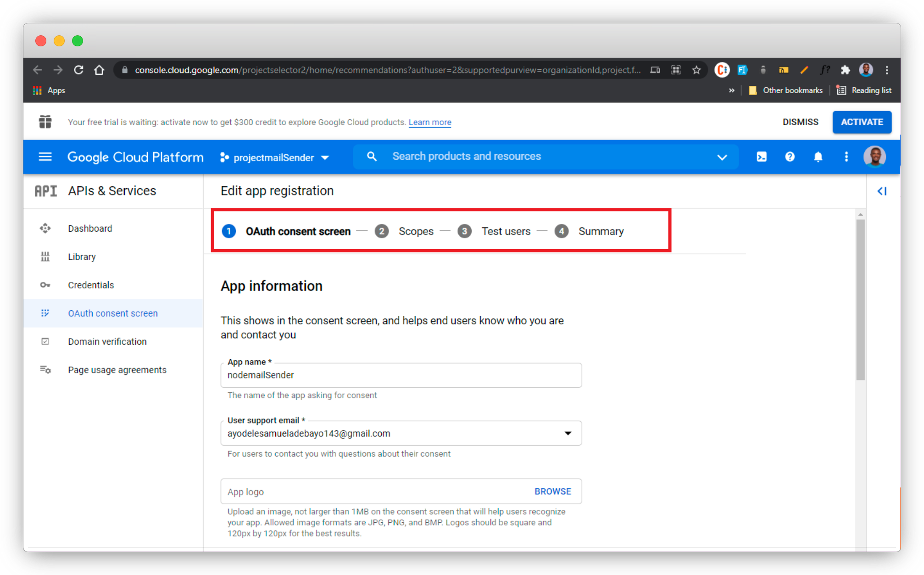Click the search magnifier icon
Screen dimensions: 924x575
(372, 156)
